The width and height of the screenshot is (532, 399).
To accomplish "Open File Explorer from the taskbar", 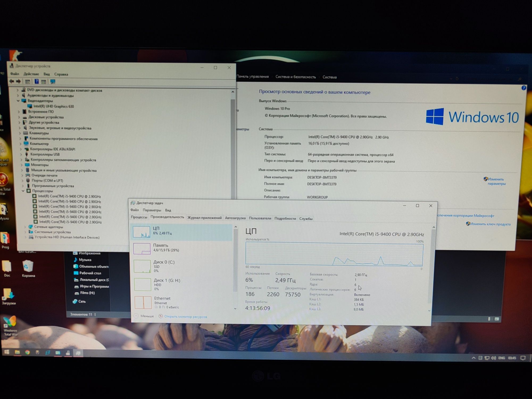I will click(x=17, y=352).
